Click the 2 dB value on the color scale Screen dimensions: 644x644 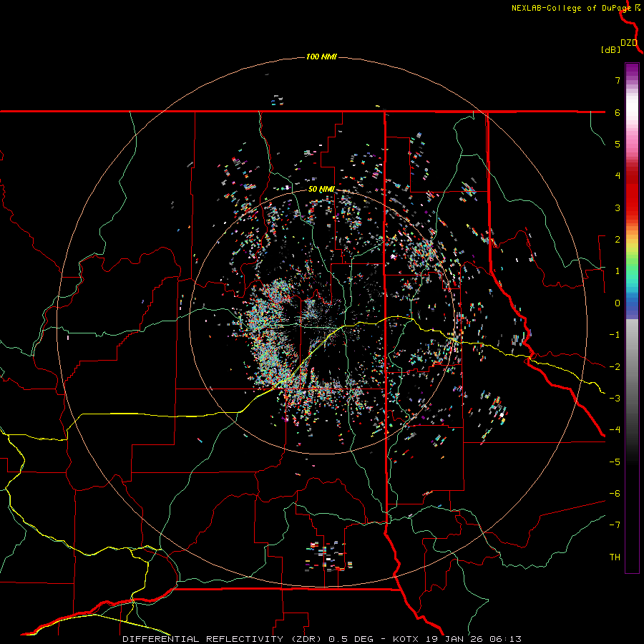[618, 240]
